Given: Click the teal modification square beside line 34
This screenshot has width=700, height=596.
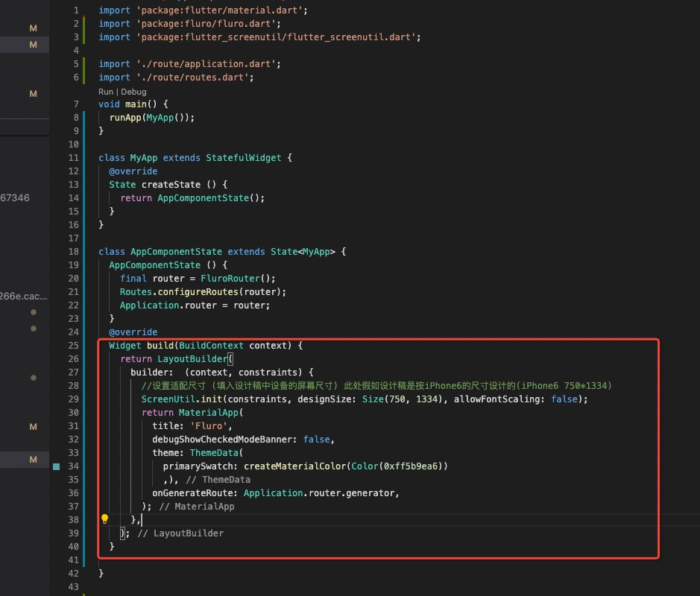Looking at the screenshot, I should tap(55, 466).
